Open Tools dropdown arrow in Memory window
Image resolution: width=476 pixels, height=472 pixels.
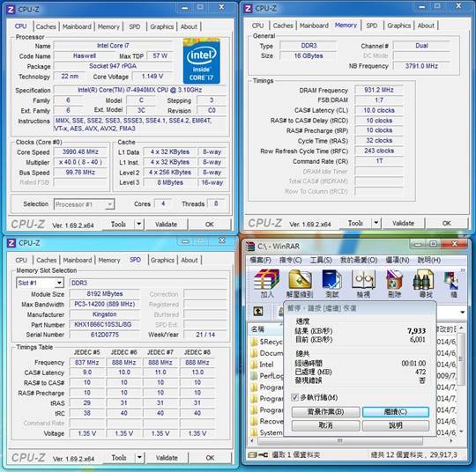(x=376, y=223)
